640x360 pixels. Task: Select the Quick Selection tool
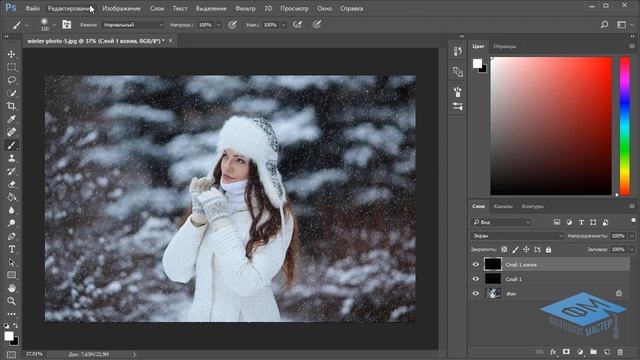click(x=11, y=93)
